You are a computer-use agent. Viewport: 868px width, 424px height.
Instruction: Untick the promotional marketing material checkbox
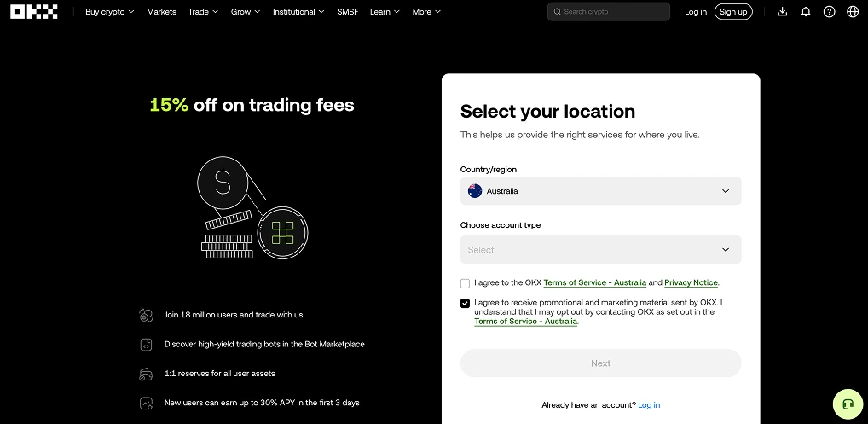[465, 304]
